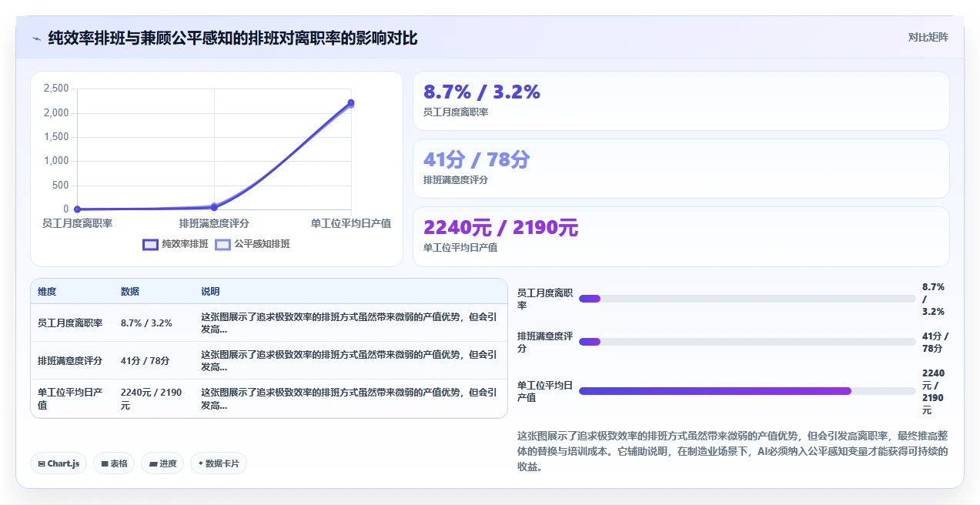Viewport: 980px width, 505px height.
Task: Click the 员工月度离职率 cell in the table
Action: point(70,323)
